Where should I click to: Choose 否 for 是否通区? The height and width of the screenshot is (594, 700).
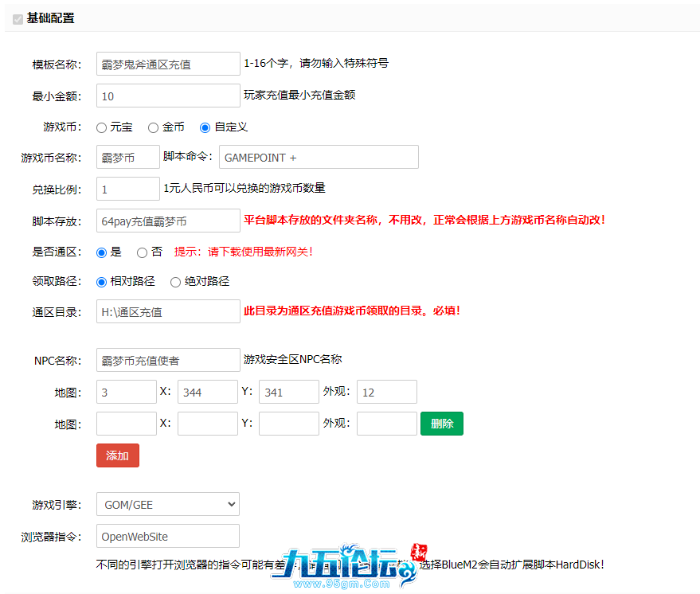tap(142, 252)
